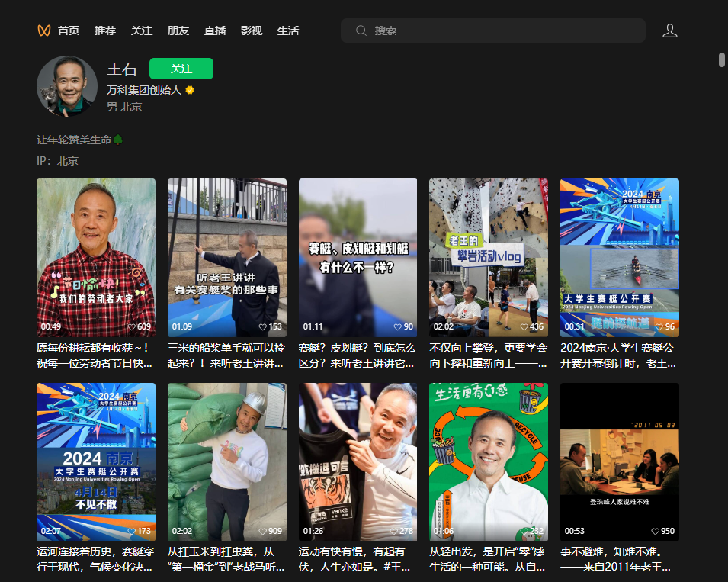The width and height of the screenshot is (728, 582).
Task: Open the 影视 tab
Action: tap(252, 31)
